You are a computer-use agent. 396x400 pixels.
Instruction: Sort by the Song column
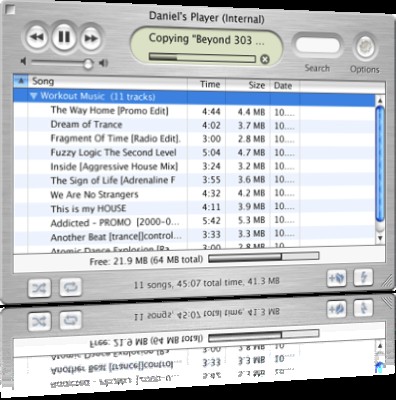[x=108, y=82]
